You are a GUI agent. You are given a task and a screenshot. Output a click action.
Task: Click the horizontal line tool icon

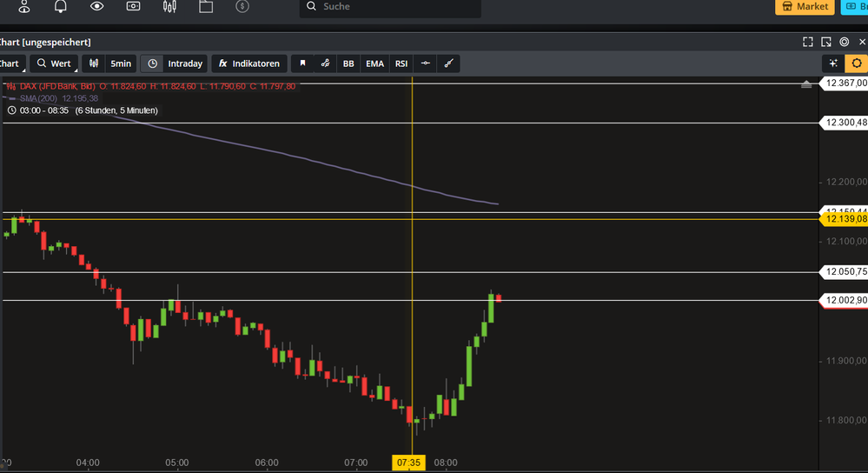pos(425,63)
